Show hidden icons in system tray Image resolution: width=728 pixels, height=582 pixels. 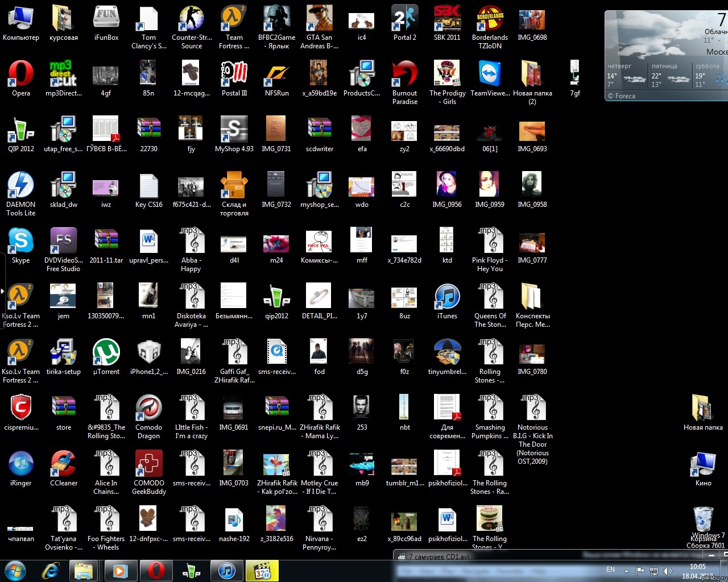click(x=626, y=571)
